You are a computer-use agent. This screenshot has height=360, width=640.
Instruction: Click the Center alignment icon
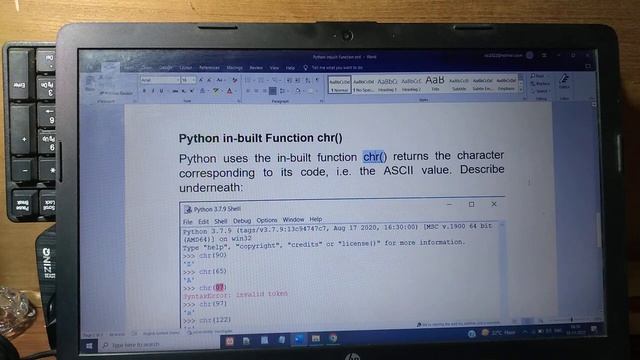coord(256,91)
